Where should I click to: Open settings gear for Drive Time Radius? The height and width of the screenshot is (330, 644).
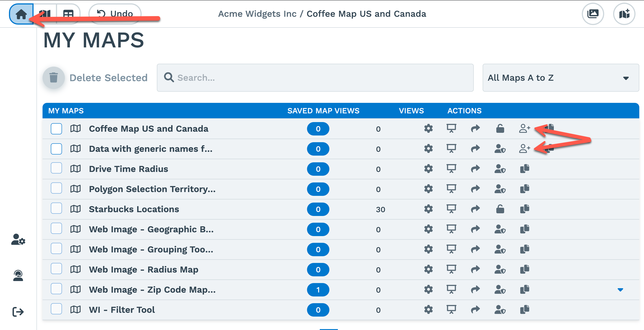point(428,169)
